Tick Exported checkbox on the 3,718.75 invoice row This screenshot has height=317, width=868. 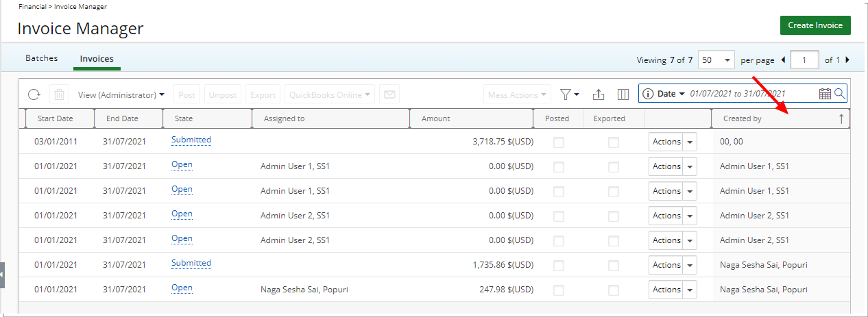[614, 142]
